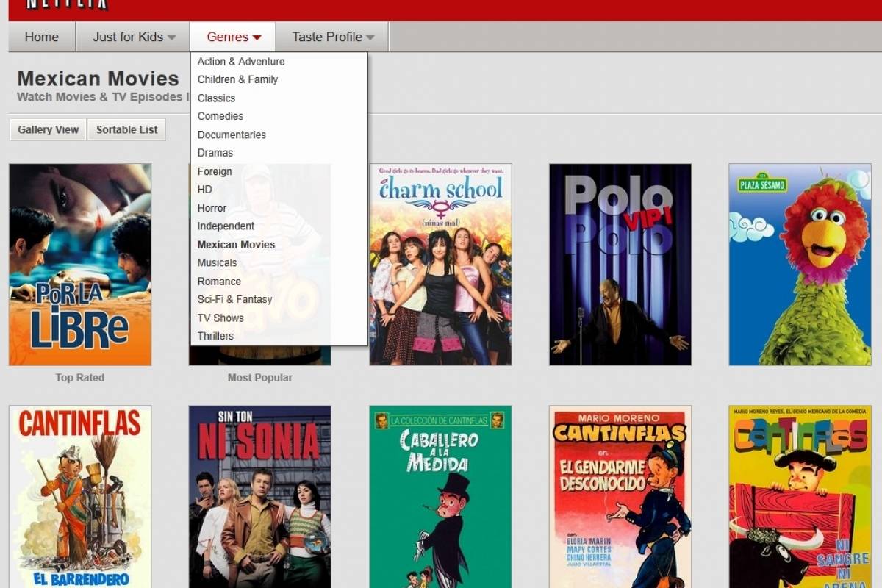Click Mexican Movies in the dropdown list
The image size is (882, 588).
pyautogui.click(x=236, y=245)
